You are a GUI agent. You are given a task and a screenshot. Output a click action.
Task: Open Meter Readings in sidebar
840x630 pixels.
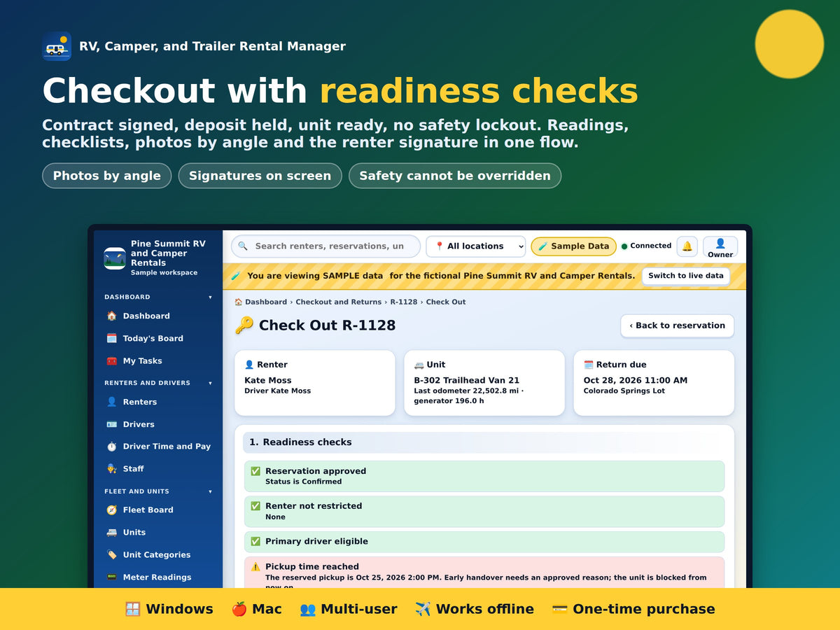(x=158, y=577)
